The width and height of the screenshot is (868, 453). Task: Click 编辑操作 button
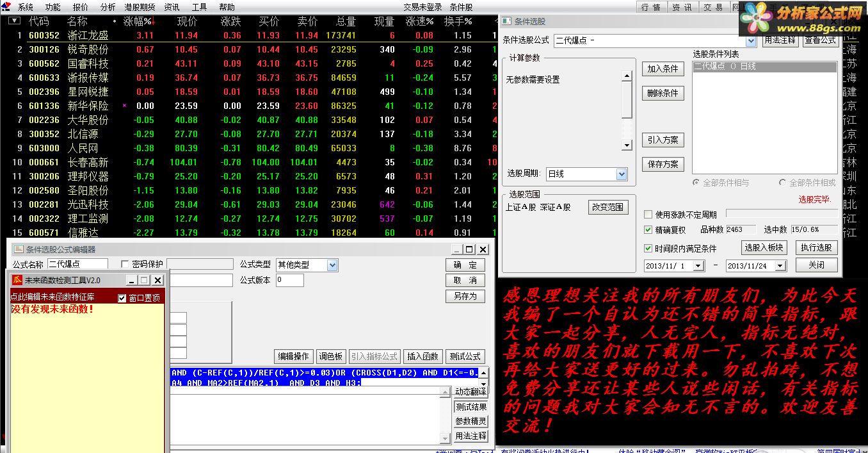click(x=294, y=356)
